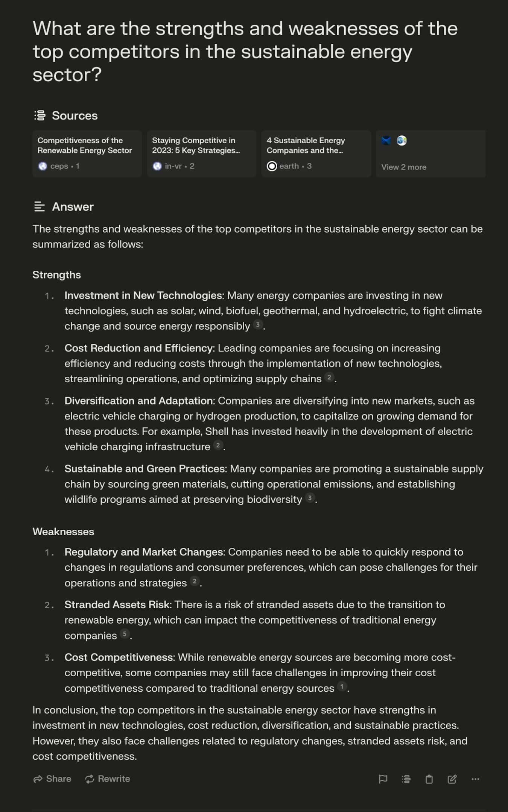Click citation 1 after 'traditional energy sources'
Screen dimensions: 508x812
pyautogui.click(x=342, y=687)
